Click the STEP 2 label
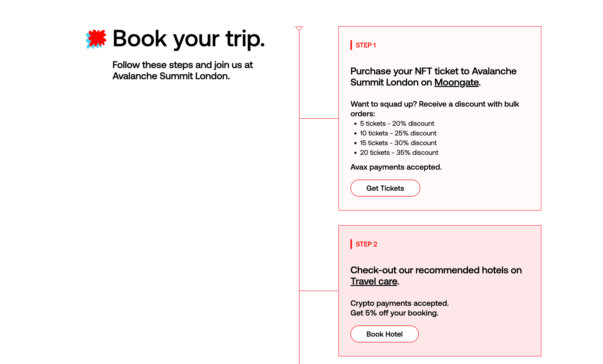603x364 pixels. pyautogui.click(x=366, y=244)
